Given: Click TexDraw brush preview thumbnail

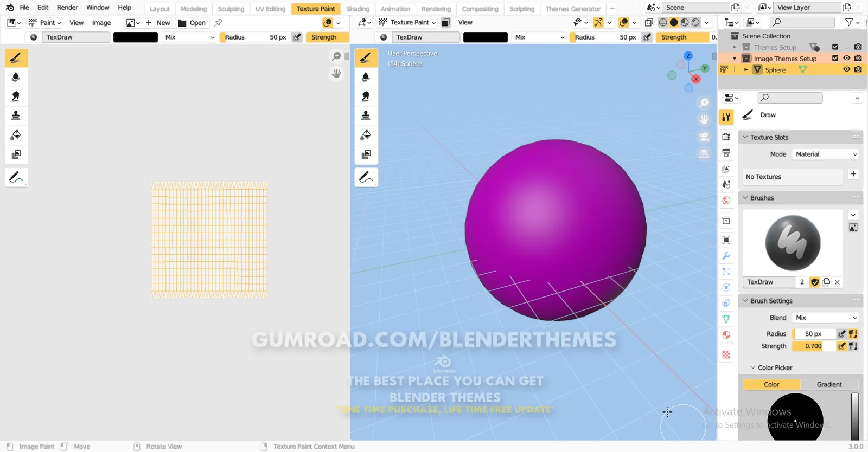Looking at the screenshot, I should 793,242.
